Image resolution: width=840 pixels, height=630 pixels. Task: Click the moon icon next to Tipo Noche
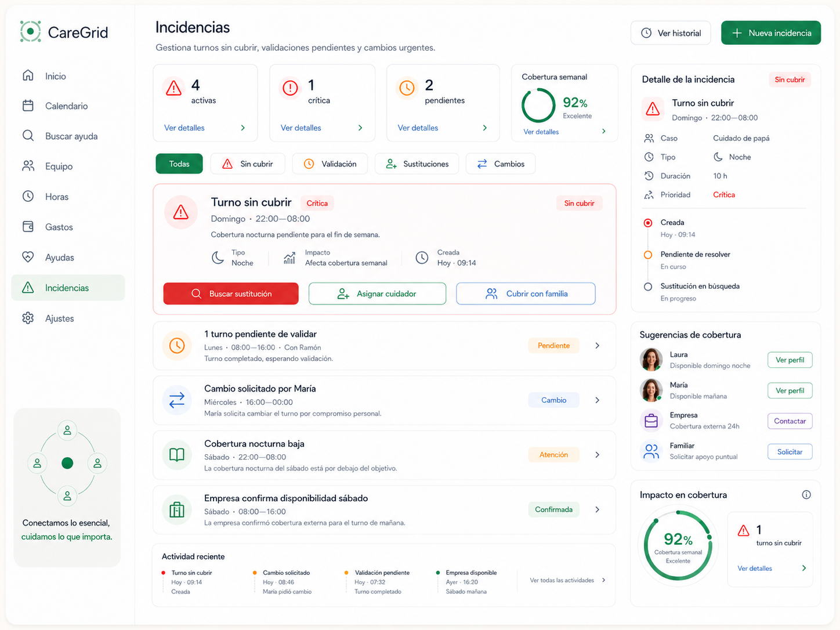click(218, 258)
